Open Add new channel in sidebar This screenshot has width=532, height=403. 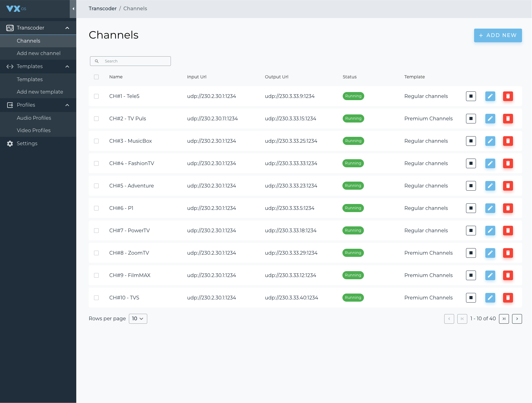(x=38, y=53)
